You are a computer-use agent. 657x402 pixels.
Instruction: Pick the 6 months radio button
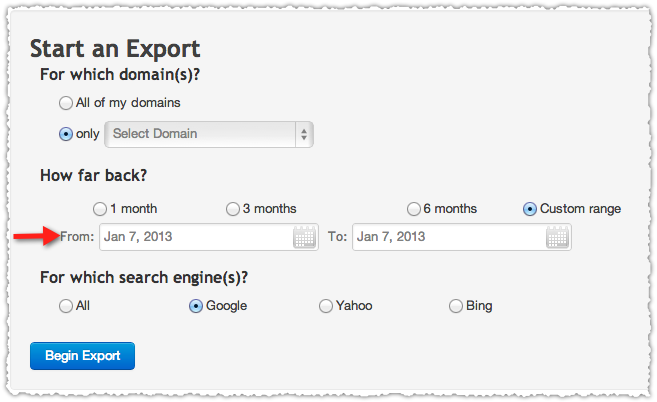[x=414, y=209]
